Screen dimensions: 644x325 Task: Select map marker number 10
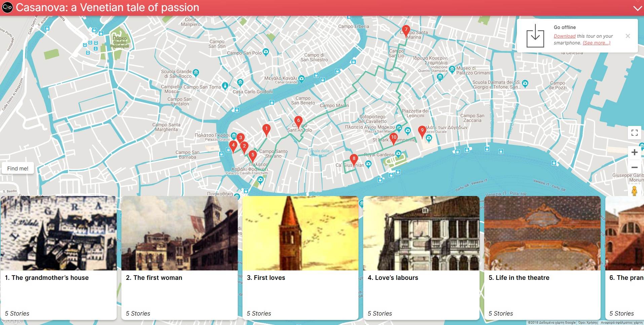(x=393, y=139)
